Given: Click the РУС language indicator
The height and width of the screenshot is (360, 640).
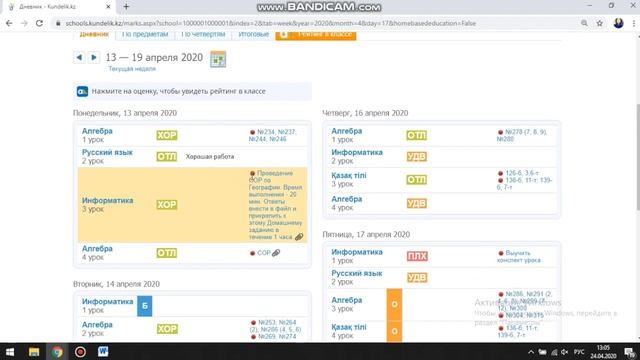Looking at the screenshot, I should 579,352.
